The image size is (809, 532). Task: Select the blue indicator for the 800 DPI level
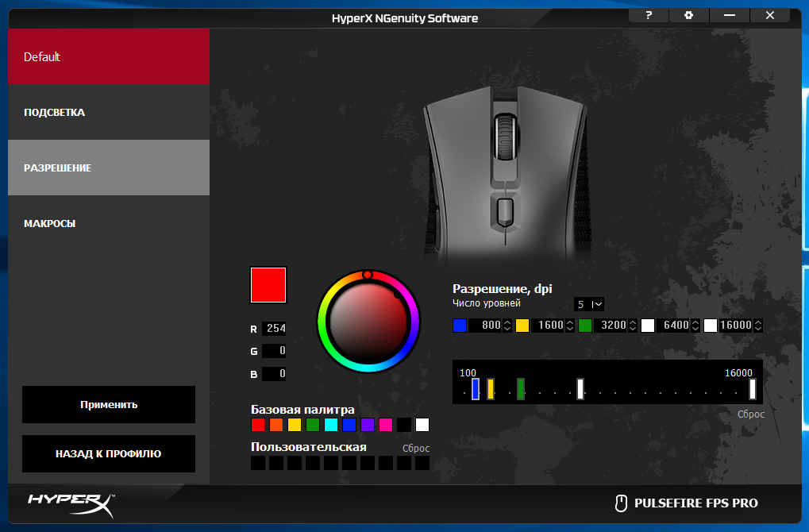(459, 325)
